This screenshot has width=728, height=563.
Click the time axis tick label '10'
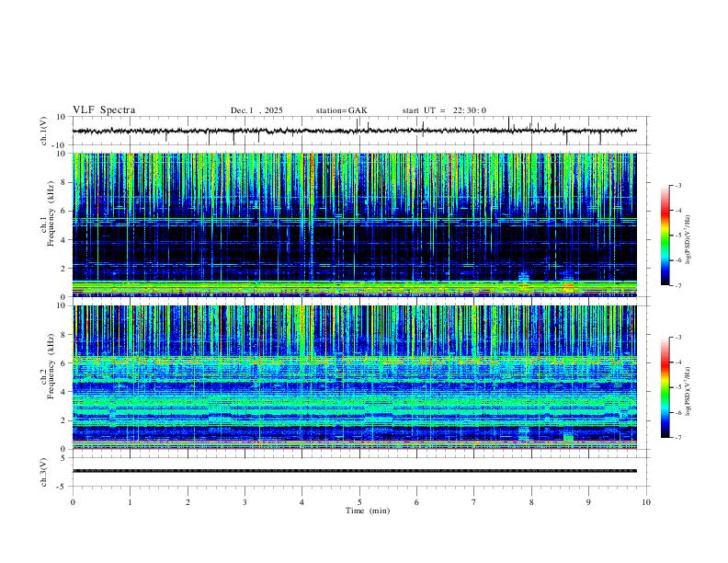point(646,502)
